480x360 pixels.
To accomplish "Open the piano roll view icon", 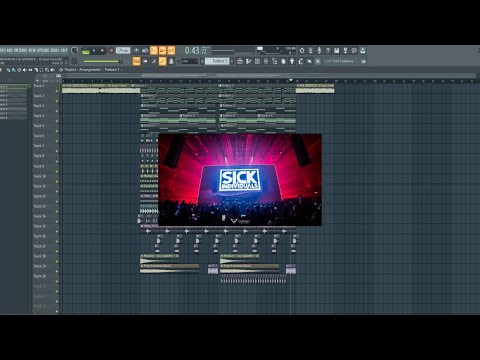I will pyautogui.click(x=248, y=61).
